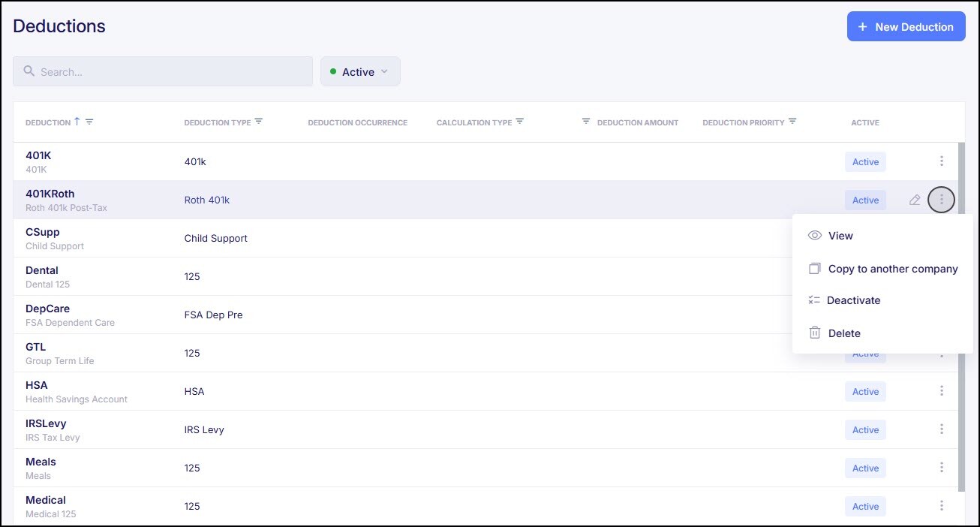Select View from the open context menu
Screen dimensions: 980x527
(x=840, y=235)
